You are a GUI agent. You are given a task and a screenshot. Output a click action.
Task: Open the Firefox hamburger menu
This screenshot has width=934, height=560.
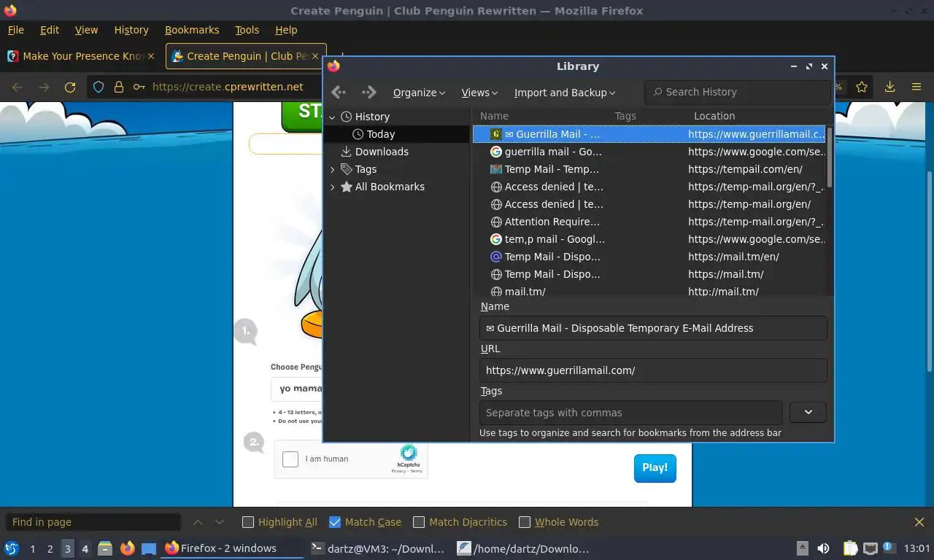(916, 87)
